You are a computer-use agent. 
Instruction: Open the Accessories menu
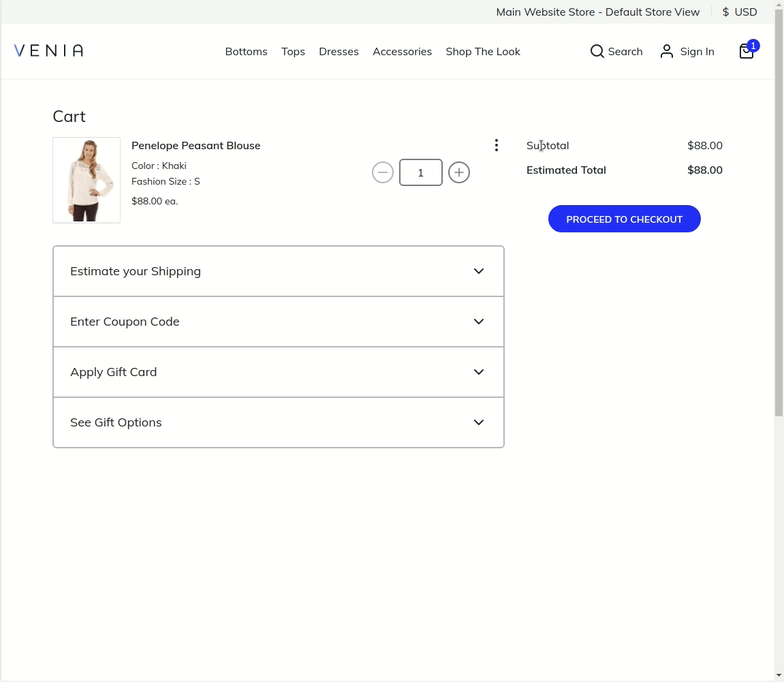[x=402, y=52]
